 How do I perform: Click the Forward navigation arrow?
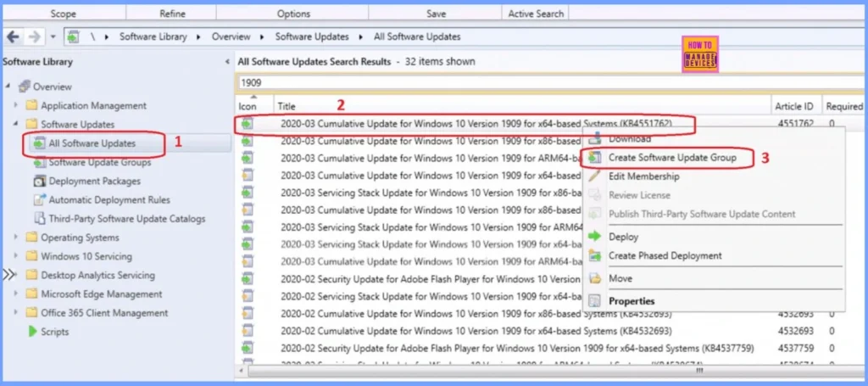tap(34, 37)
